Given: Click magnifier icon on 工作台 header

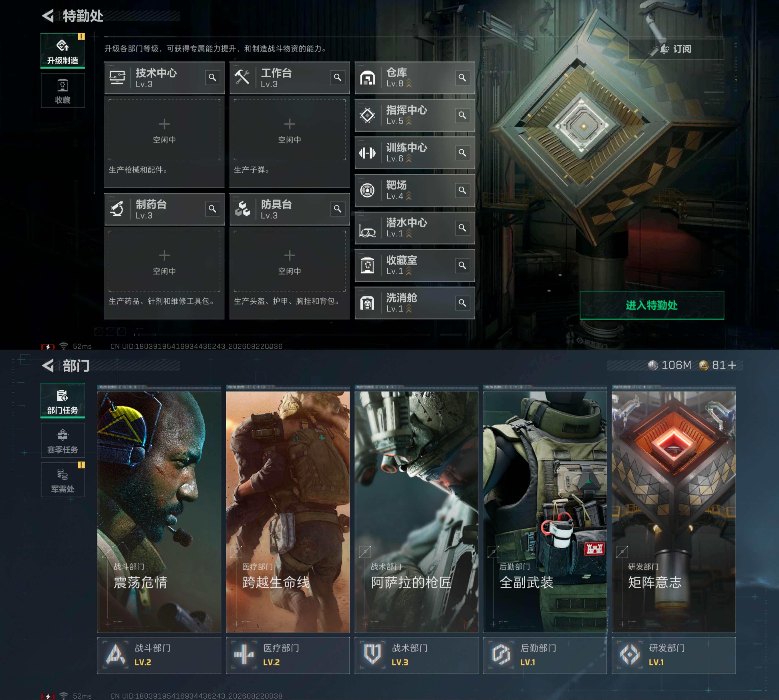Looking at the screenshot, I should pyautogui.click(x=338, y=78).
